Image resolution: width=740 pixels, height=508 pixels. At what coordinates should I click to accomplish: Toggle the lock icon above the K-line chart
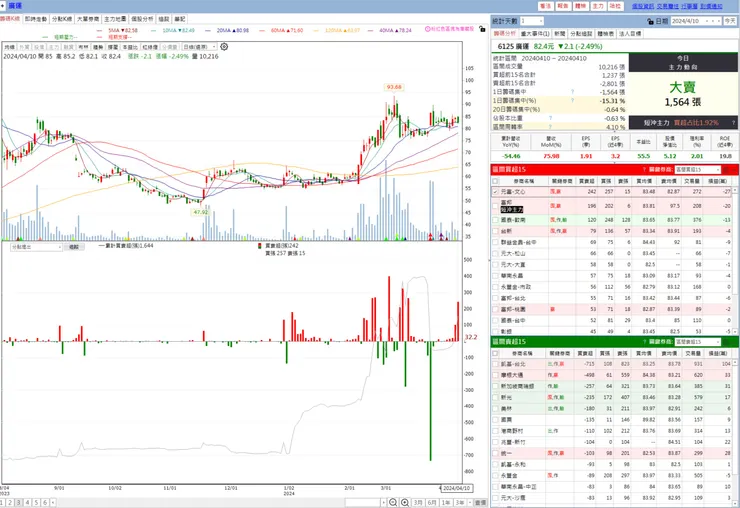pos(482,29)
